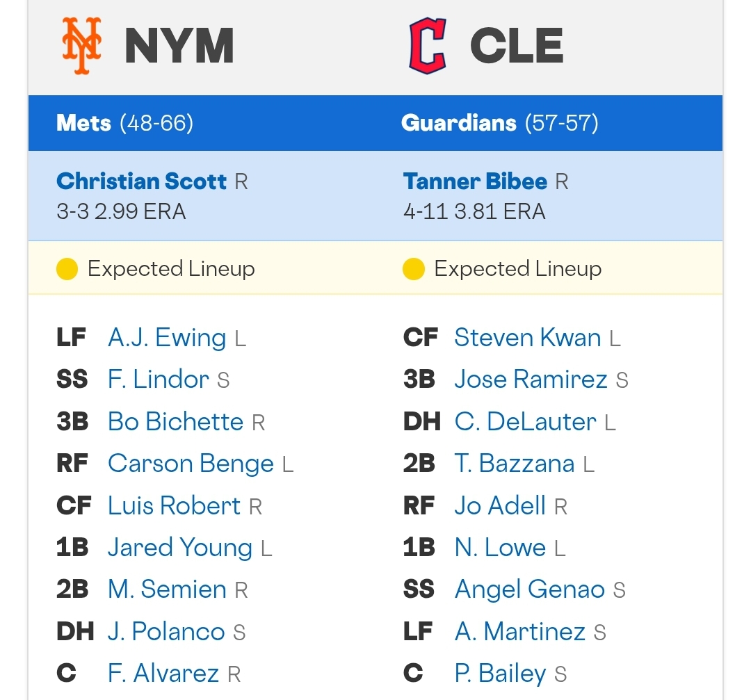The height and width of the screenshot is (700, 751).
Task: Click the Cleveland Guardians logo icon
Action: point(428,45)
